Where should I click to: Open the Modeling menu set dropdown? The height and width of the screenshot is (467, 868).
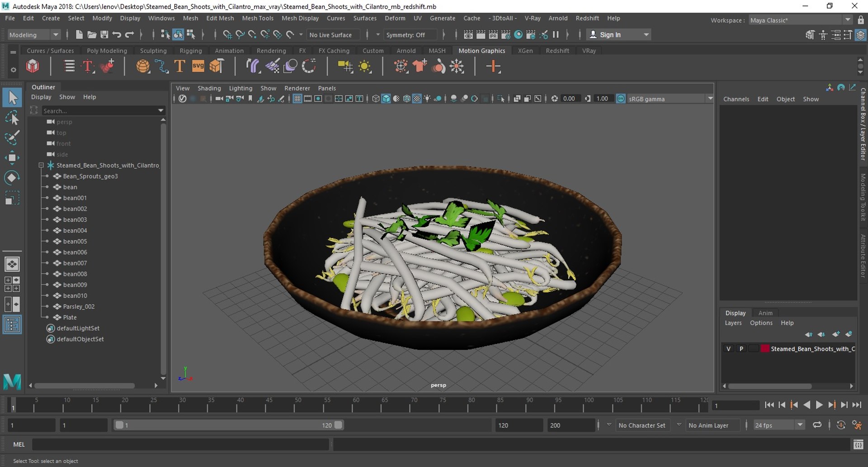[34, 35]
